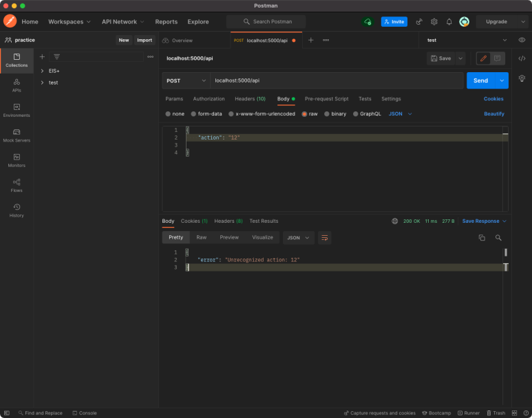Switch to comments mode icon
The image size is (532, 418).
[x=498, y=58]
